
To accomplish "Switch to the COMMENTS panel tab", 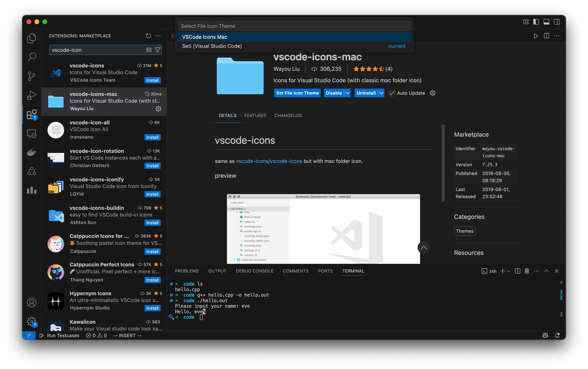I will click(x=296, y=271).
